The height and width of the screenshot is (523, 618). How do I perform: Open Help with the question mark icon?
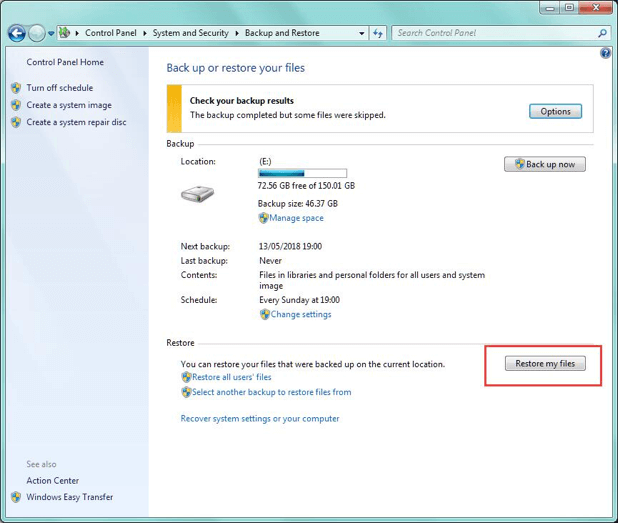[605, 53]
